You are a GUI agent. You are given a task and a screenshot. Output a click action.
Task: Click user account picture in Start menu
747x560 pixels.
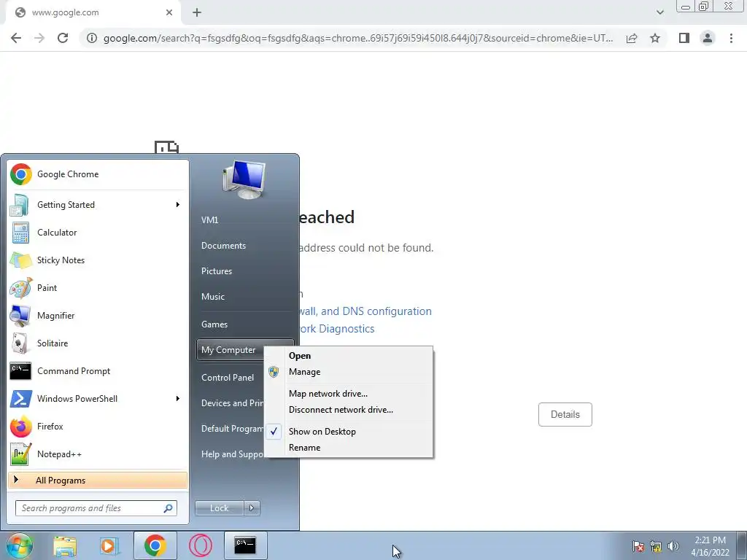point(244,179)
